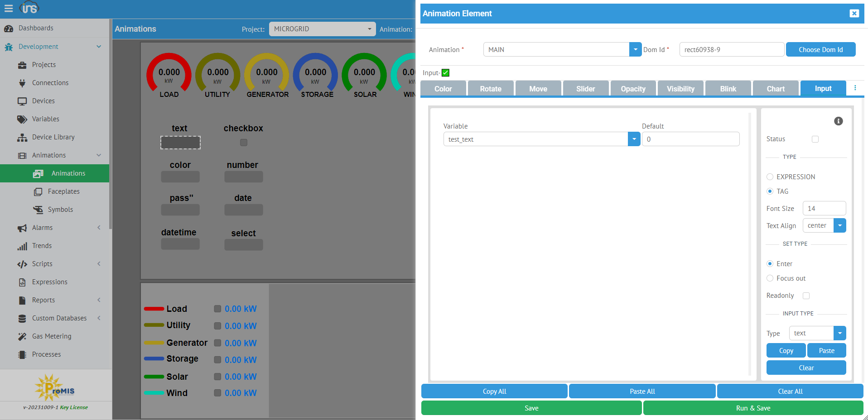Click the Run & Save button
The height and width of the screenshot is (420, 868).
(753, 408)
